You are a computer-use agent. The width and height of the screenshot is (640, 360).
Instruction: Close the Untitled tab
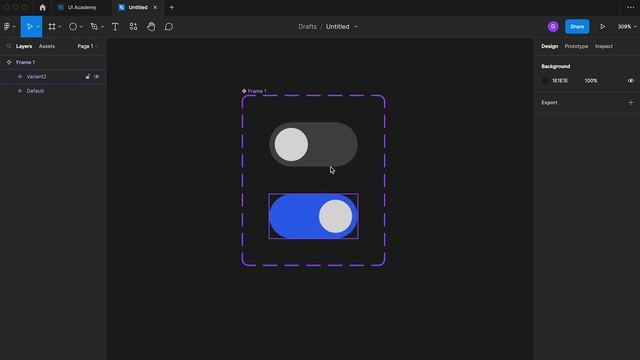point(155,7)
